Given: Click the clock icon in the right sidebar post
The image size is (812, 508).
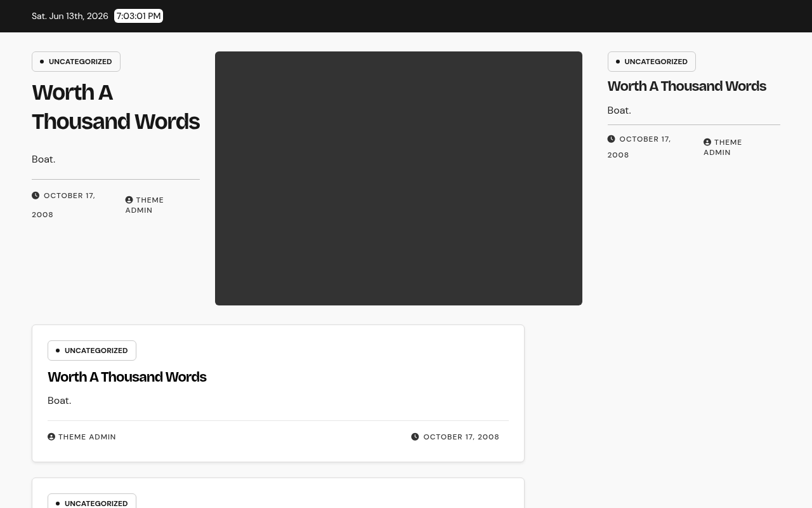Looking at the screenshot, I should pos(611,139).
